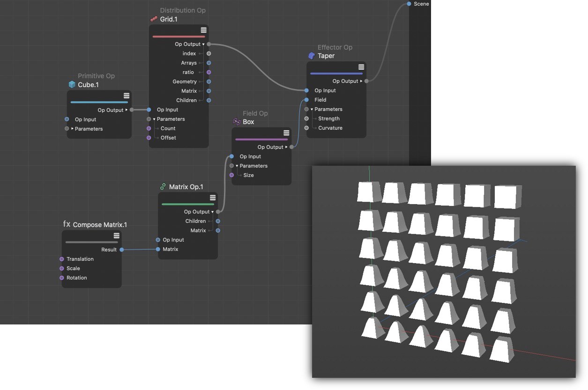
Task: Click the Grid.1 distribution node icon
Action: pyautogui.click(x=154, y=19)
